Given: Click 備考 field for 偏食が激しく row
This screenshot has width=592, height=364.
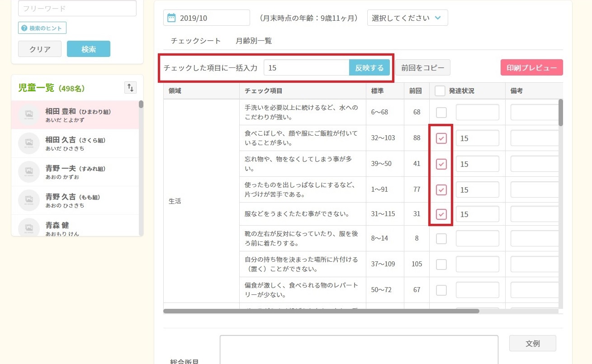Looking at the screenshot, I should point(535,290).
